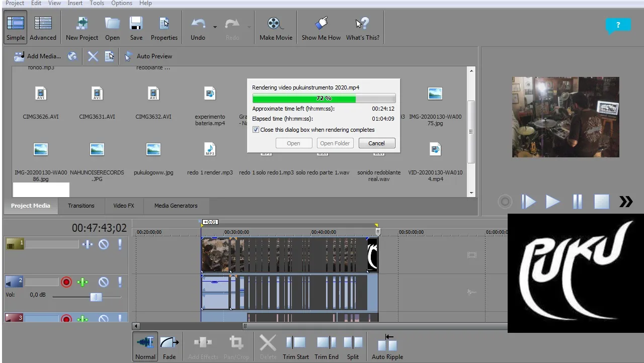Play the preview
Viewport: 644px width, 363px height.
[x=552, y=202]
